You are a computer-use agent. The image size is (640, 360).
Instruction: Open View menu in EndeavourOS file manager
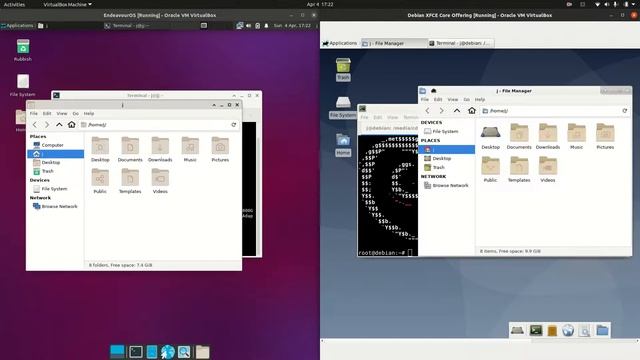tap(62, 113)
